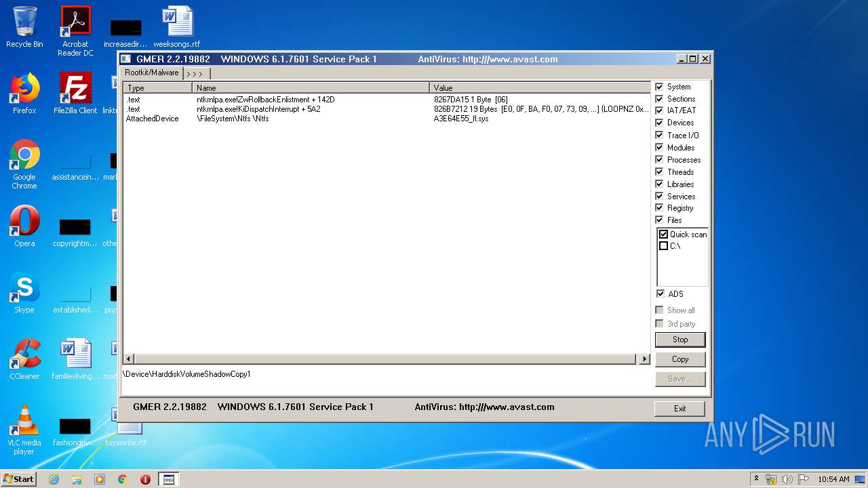Viewport: 868px width, 488px height.
Task: Select the ZwRollbackEnlistment row
Action: tap(387, 100)
